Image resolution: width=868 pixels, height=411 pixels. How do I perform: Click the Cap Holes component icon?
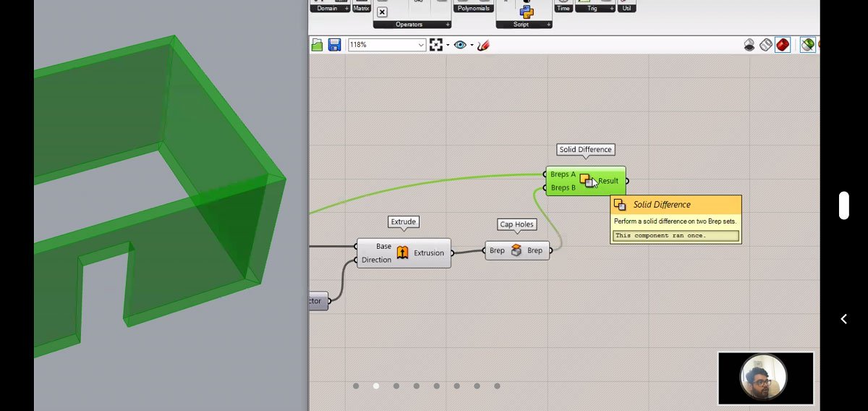point(516,250)
